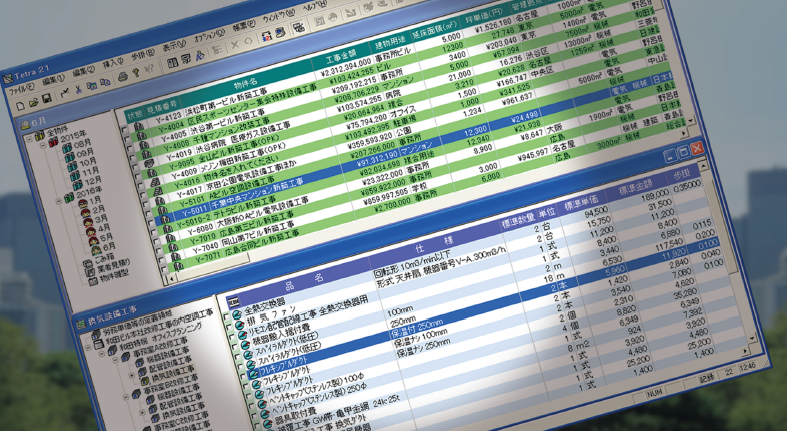
Task: Click the printer toolbar icon
Action: click(x=122, y=78)
